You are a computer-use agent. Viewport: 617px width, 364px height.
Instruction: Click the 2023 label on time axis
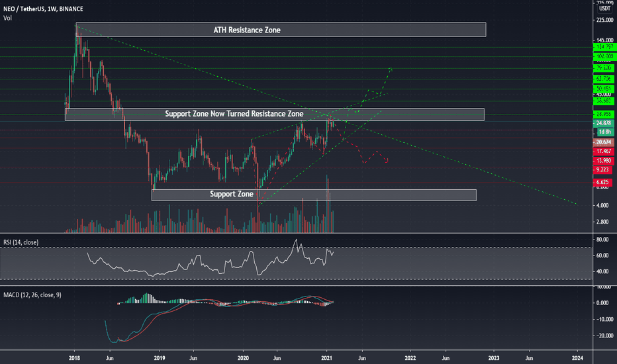[494, 358]
